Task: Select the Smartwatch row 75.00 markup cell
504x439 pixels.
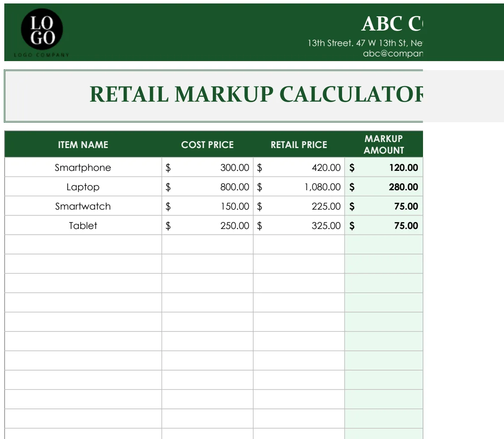Action: 384,206
